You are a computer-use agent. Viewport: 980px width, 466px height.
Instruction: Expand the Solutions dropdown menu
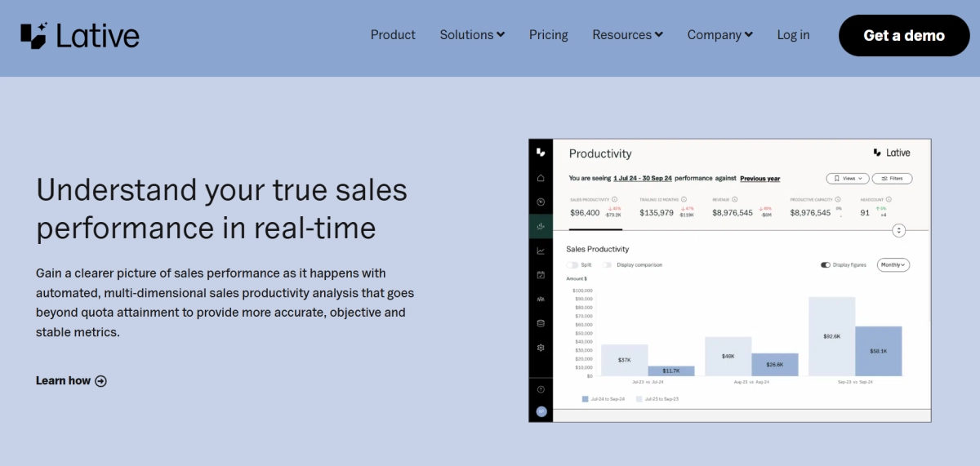[472, 35]
